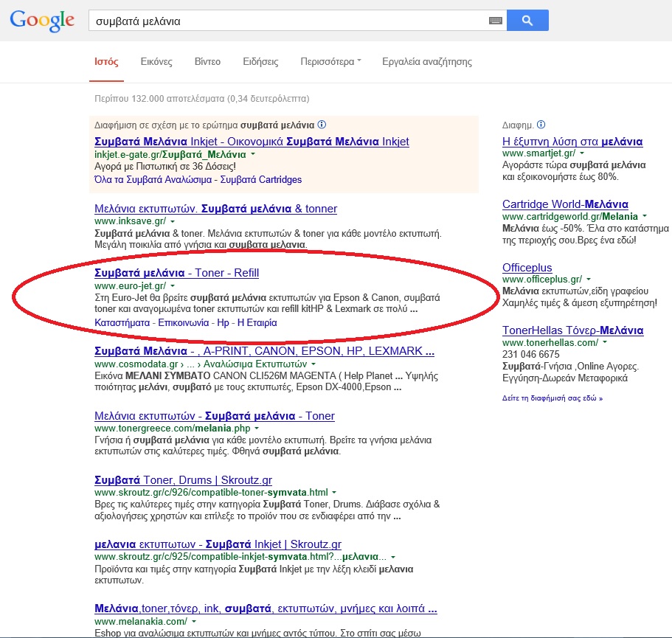Open Μελάνια εκτυπωτών - Συμβατά μελάνια - Toner result
Screen dimensions: 672x638
[214, 416]
